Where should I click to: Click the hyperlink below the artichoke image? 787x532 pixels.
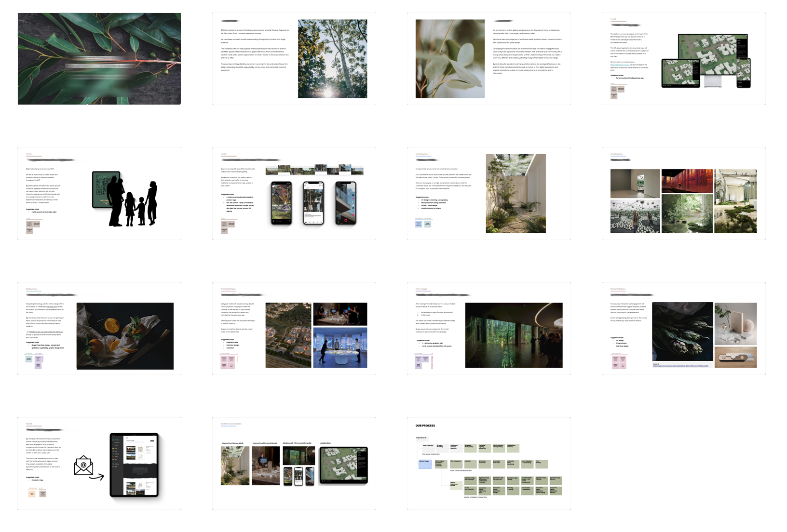click(x=680, y=366)
